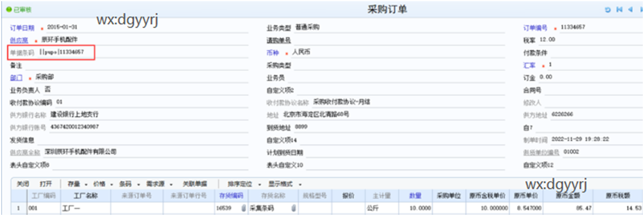Click the bank account 4367420012340987 value
644x216 pixels.
click(x=75, y=127)
